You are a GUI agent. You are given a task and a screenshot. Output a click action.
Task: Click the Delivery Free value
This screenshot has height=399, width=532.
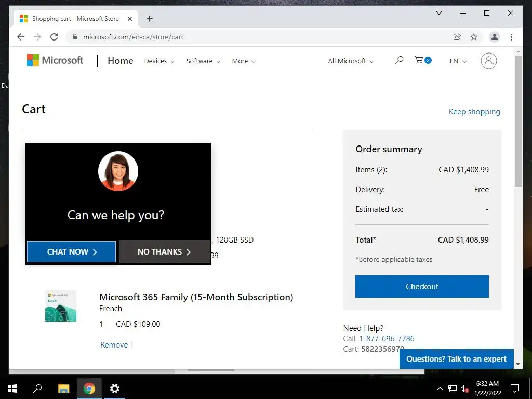click(482, 189)
